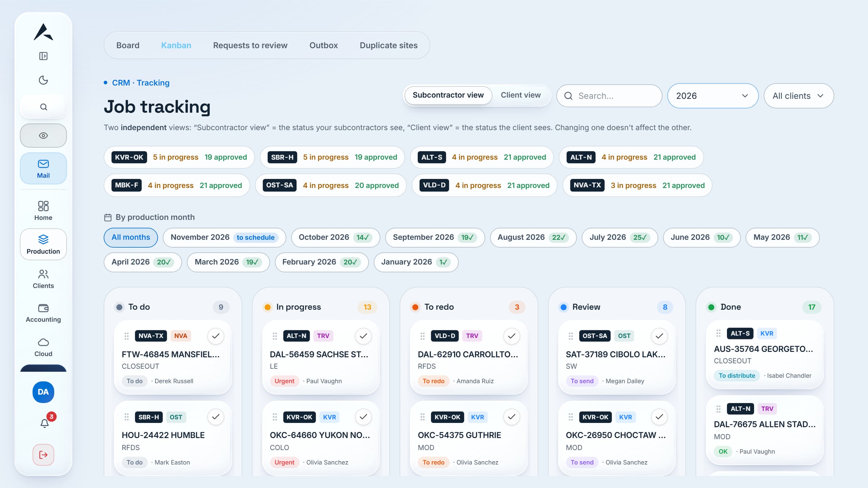Open the OKC-54375 GUTHRIE card

(469, 438)
